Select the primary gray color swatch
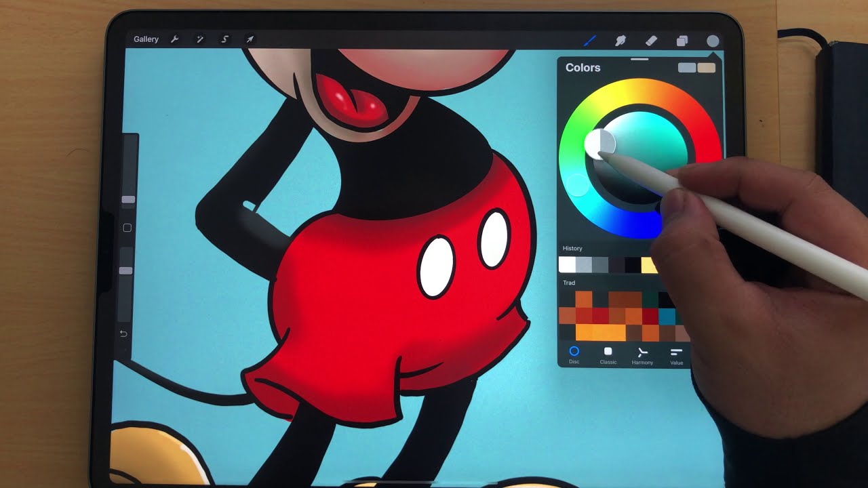 (687, 68)
